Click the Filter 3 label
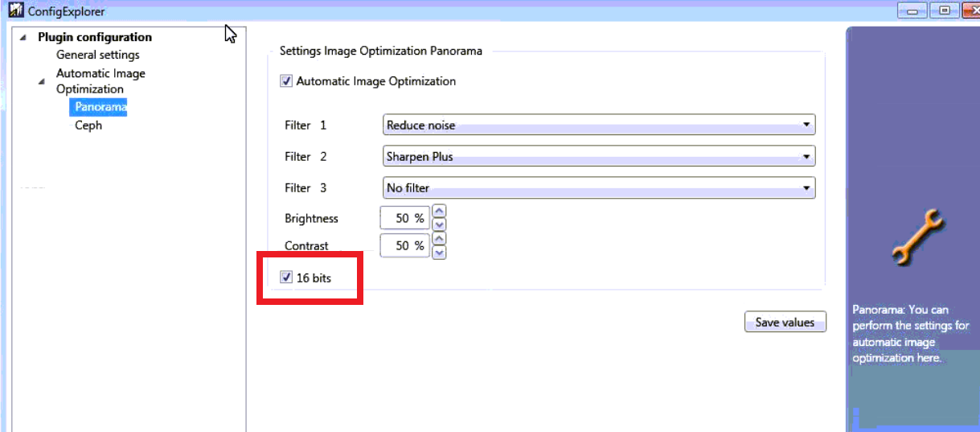Screen dimensions: 980x432 (305, 188)
